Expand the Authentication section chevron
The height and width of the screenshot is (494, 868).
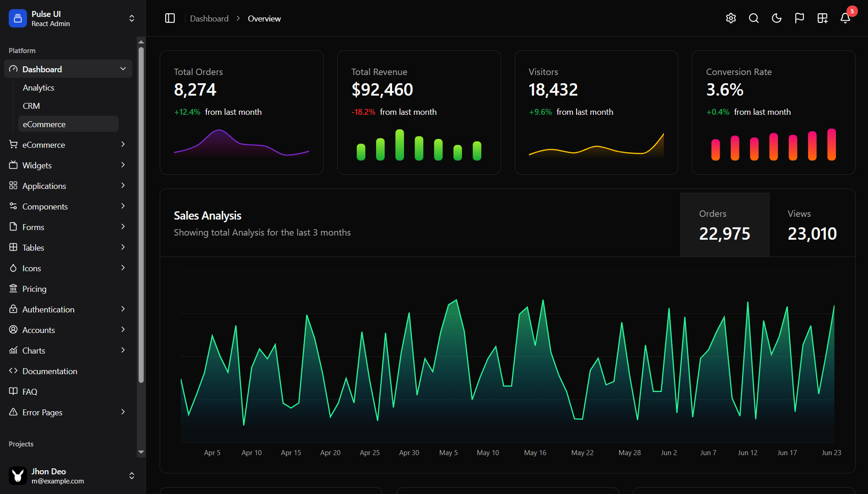click(x=123, y=309)
